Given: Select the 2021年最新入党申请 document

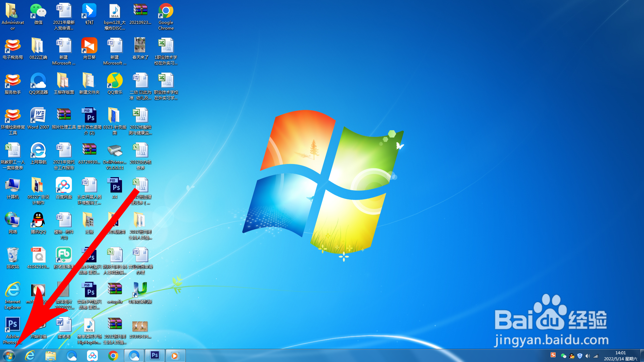Looking at the screenshot, I should [64, 17].
